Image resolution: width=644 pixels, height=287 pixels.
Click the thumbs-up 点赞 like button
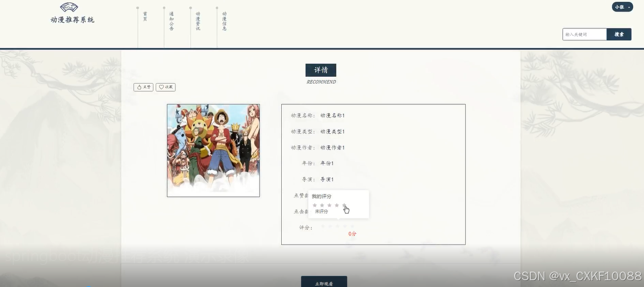coord(143,87)
